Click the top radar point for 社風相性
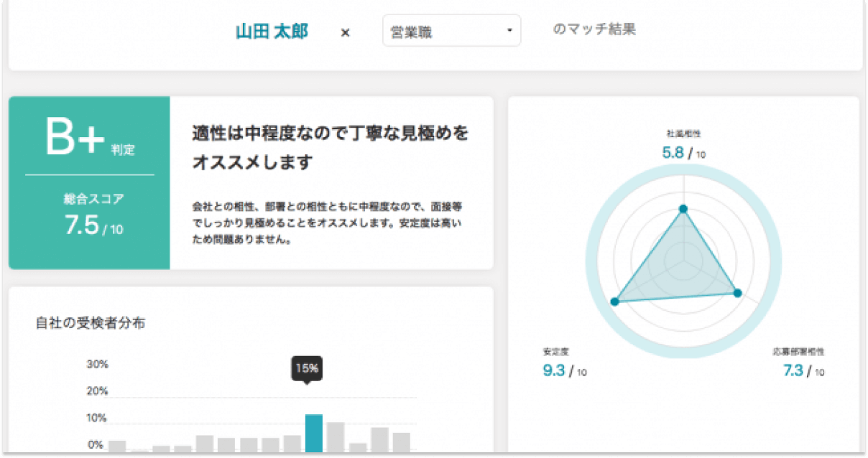Screen dimensions: 868x458 683,209
